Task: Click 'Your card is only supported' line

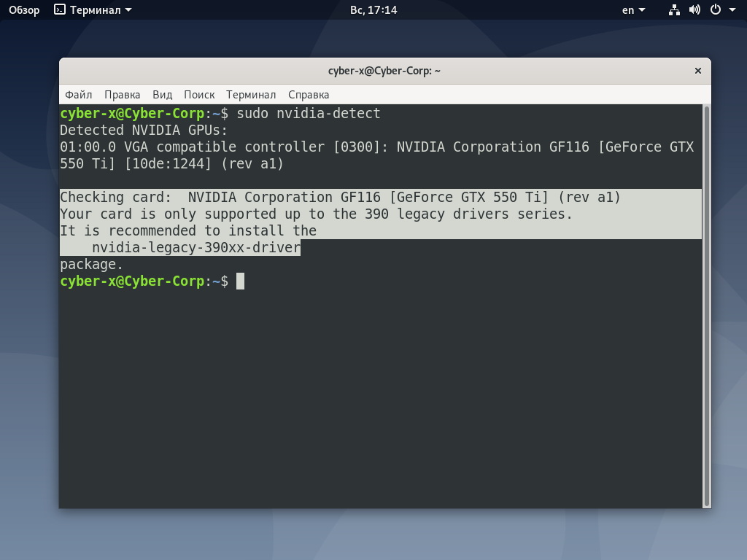Action: click(x=316, y=214)
